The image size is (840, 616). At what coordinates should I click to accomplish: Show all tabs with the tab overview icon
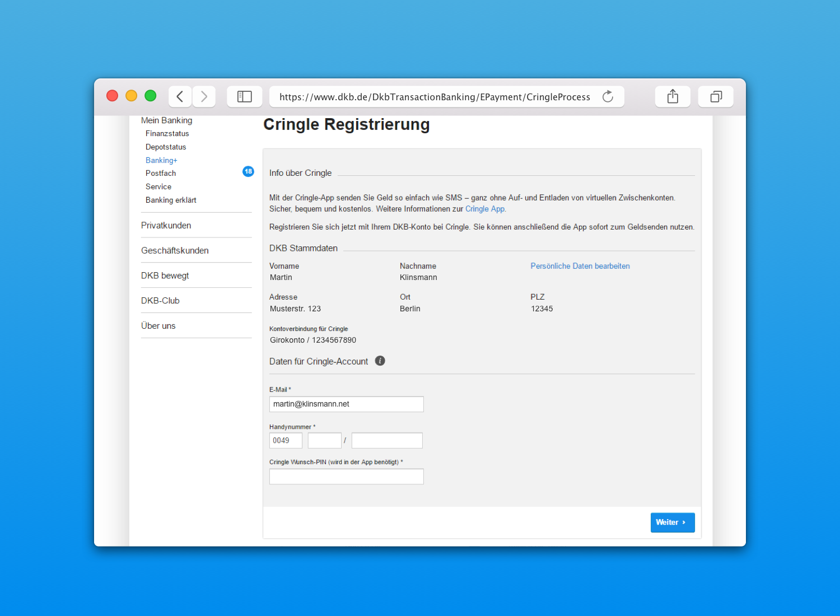716,96
